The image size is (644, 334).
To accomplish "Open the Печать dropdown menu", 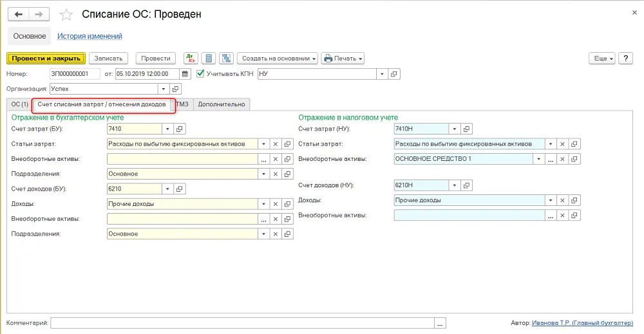I will (343, 59).
